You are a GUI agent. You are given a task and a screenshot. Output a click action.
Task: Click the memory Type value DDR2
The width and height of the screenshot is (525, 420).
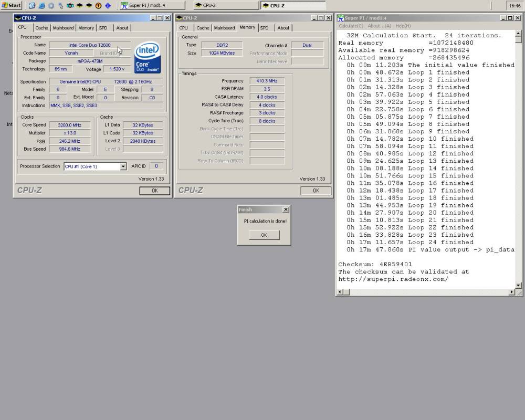222,45
